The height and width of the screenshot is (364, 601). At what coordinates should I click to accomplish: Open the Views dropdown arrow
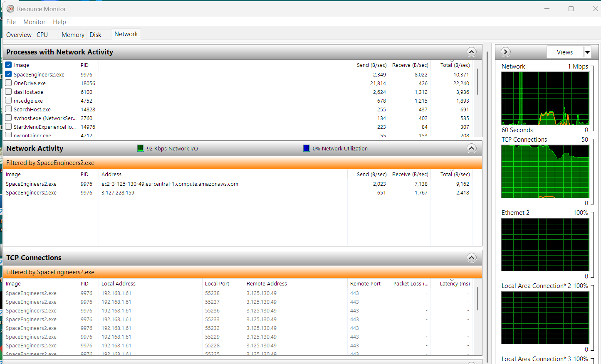(587, 52)
